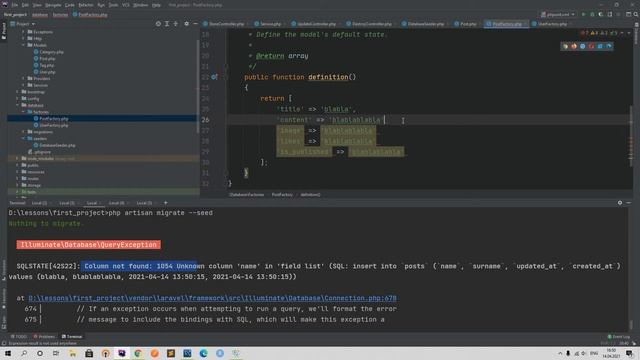Open the run configuration dropdown (phpunit.xml)
The width and height of the screenshot is (640, 360).
pos(558,14)
